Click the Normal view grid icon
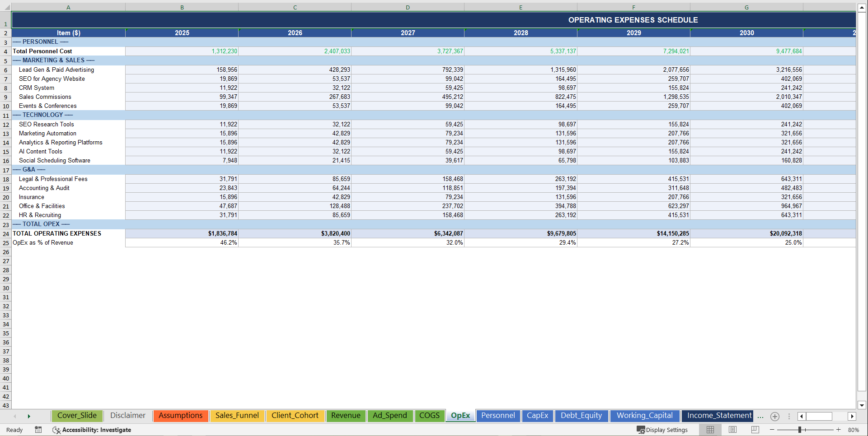 coord(709,430)
